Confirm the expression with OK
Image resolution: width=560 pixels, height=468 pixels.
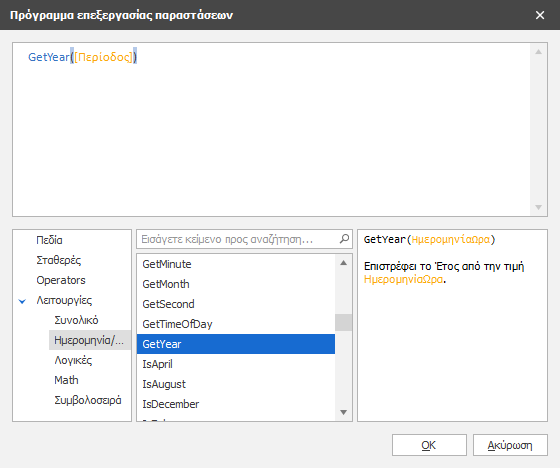tap(429, 445)
